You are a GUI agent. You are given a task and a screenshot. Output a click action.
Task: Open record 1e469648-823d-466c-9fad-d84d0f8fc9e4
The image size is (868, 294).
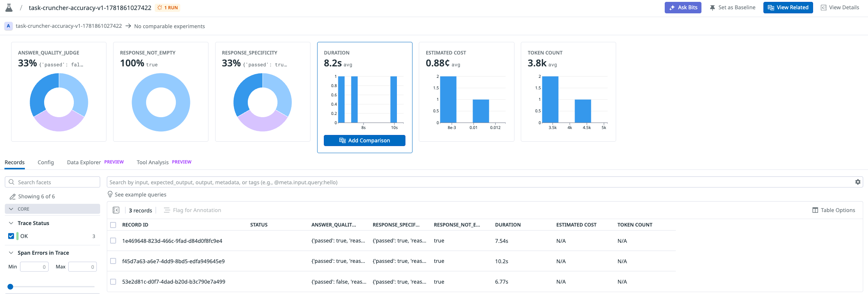click(x=172, y=241)
